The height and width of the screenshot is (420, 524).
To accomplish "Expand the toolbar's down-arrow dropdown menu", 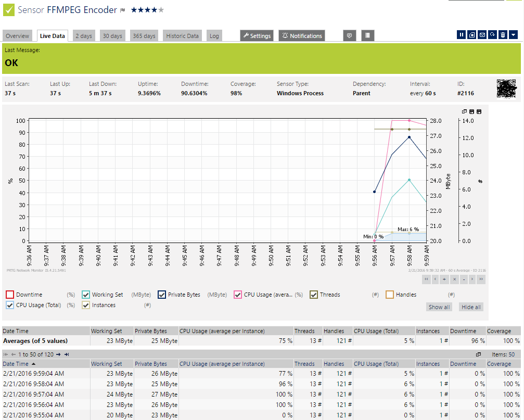I will pos(513,35).
